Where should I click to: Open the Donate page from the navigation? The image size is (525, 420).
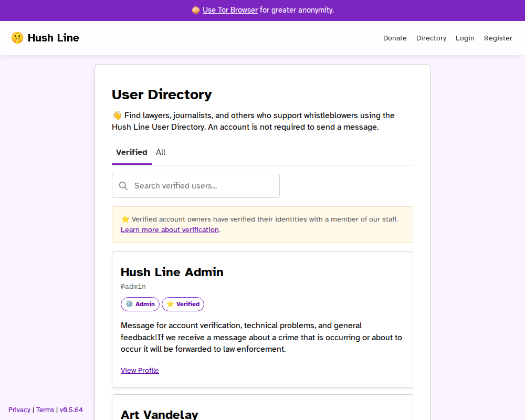[395, 38]
